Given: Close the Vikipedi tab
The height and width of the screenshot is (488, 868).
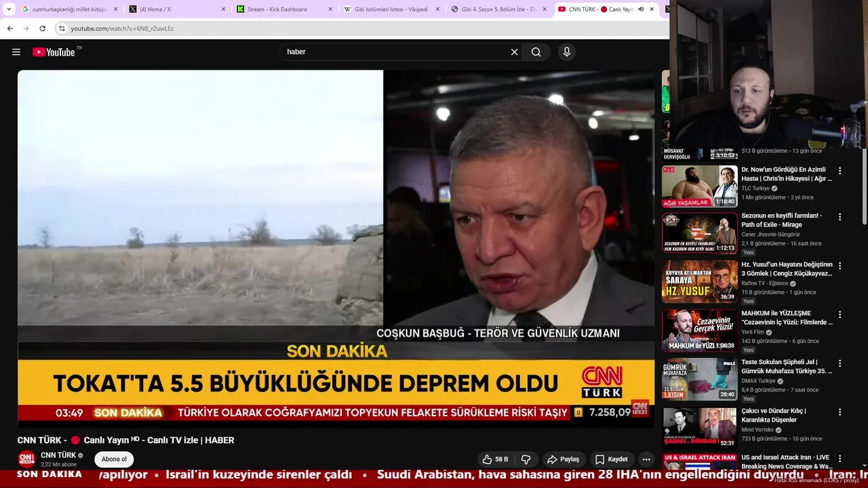Looking at the screenshot, I should pos(437,9).
